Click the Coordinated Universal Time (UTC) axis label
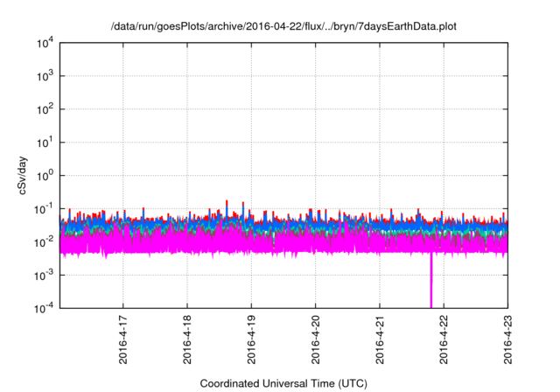Screen dimensions: 560x392 click(283, 383)
